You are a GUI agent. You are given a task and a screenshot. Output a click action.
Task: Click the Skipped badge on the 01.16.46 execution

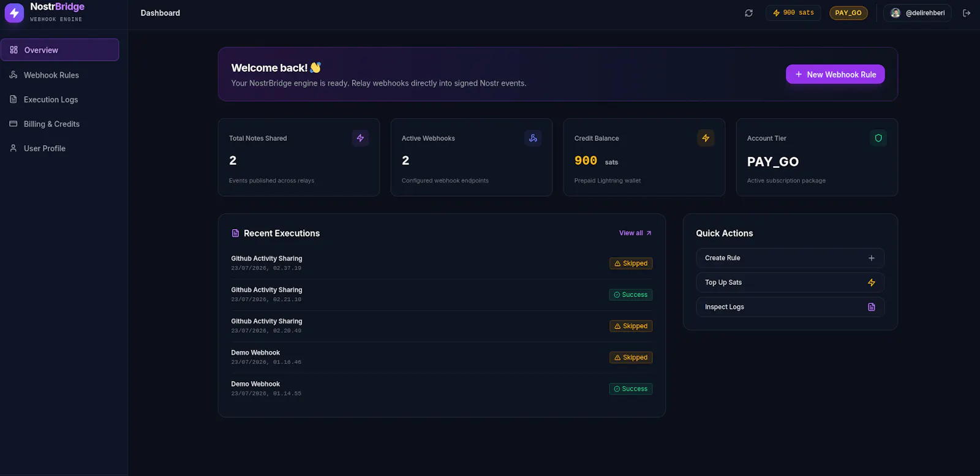coord(631,357)
